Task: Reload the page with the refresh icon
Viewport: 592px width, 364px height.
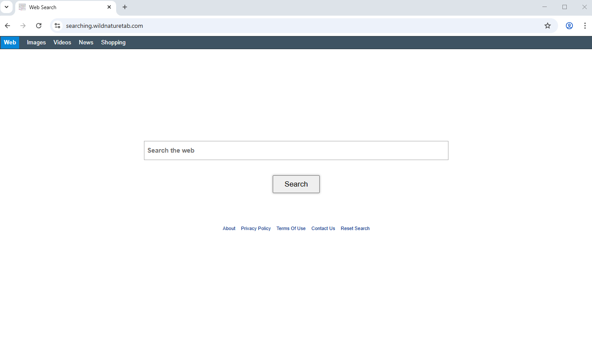Action: pos(39,26)
